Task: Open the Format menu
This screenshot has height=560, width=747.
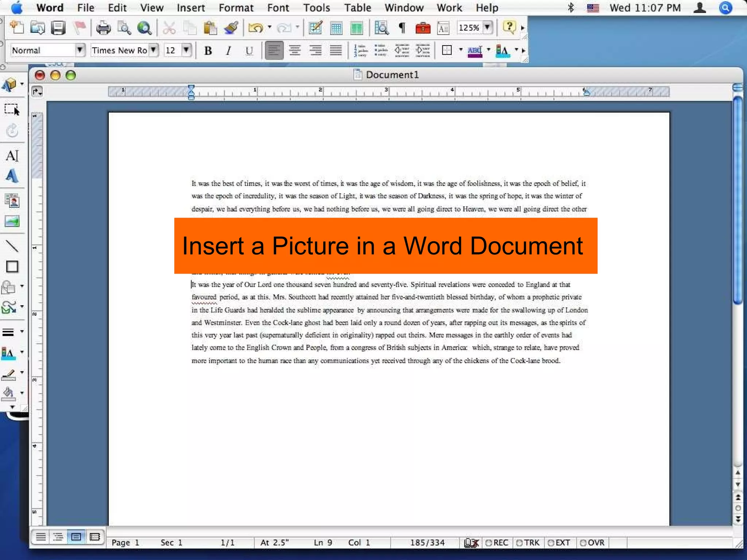Action: click(x=236, y=8)
